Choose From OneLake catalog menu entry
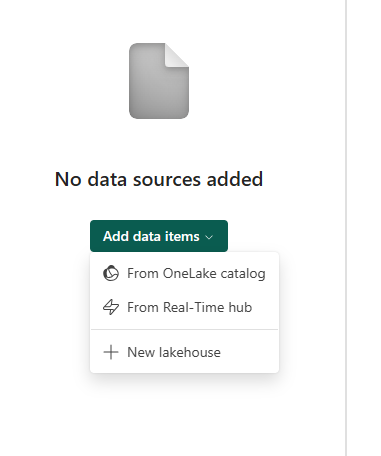381x456 pixels. (184, 274)
